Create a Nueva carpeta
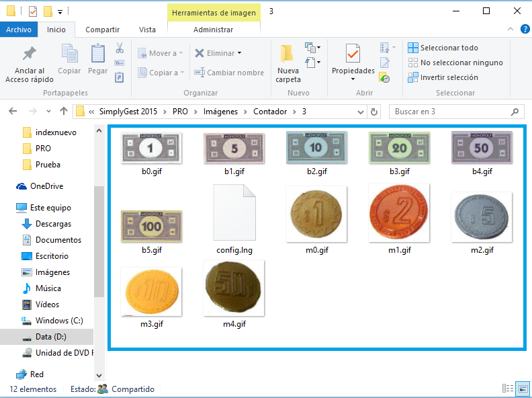The width and height of the screenshot is (532, 398). [288, 64]
